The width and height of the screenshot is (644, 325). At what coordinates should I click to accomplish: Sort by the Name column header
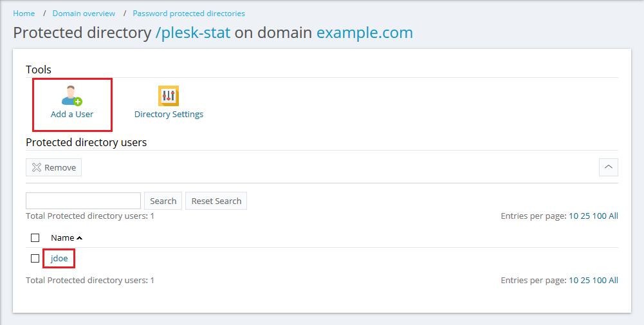pos(63,238)
